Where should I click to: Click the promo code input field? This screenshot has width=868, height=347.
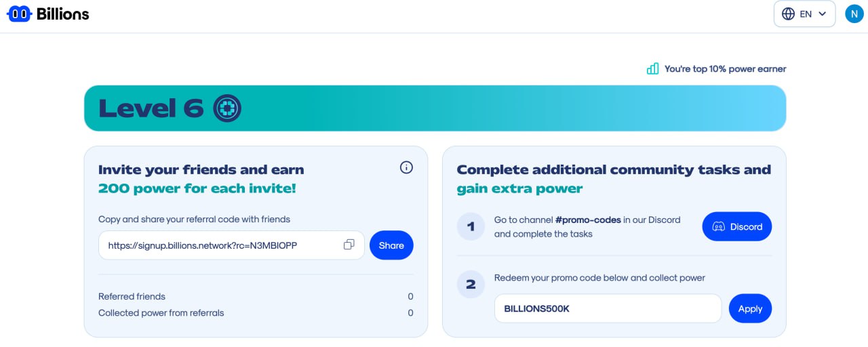608,308
